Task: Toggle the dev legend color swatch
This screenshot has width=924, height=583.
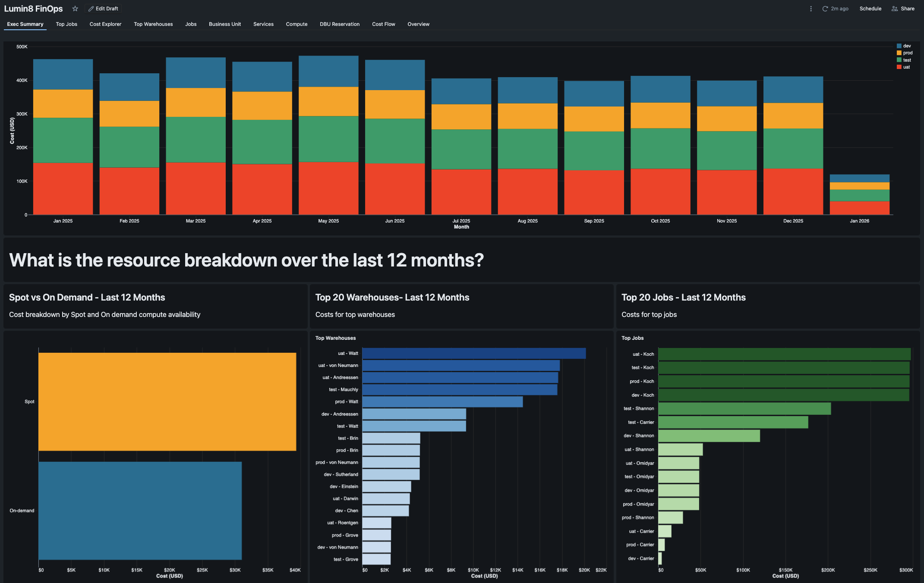Action: 899,46
